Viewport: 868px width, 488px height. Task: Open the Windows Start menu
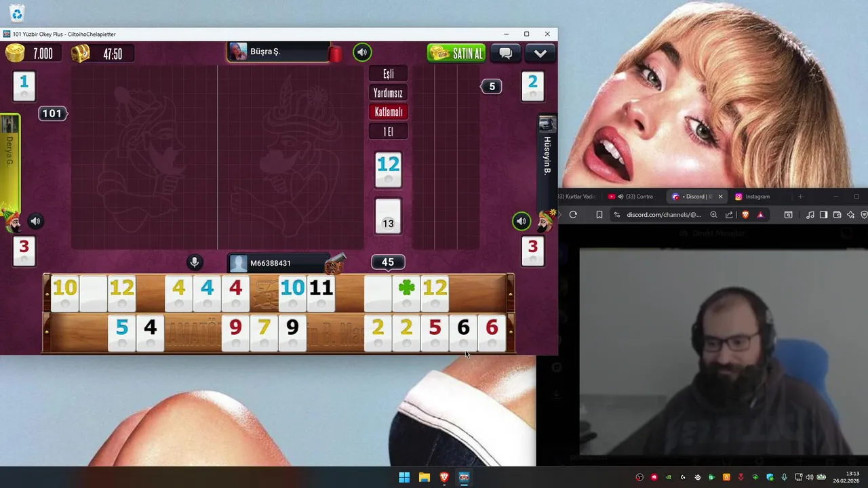404,477
